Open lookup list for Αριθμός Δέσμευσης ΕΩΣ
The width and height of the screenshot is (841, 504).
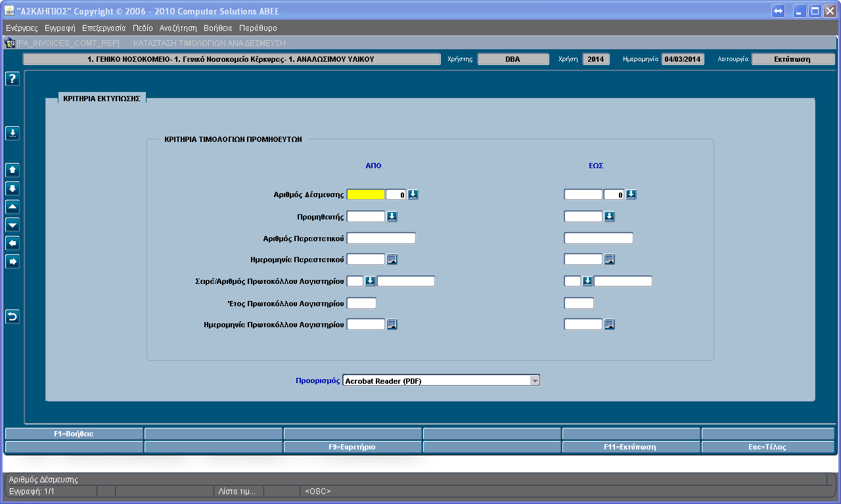coord(631,195)
